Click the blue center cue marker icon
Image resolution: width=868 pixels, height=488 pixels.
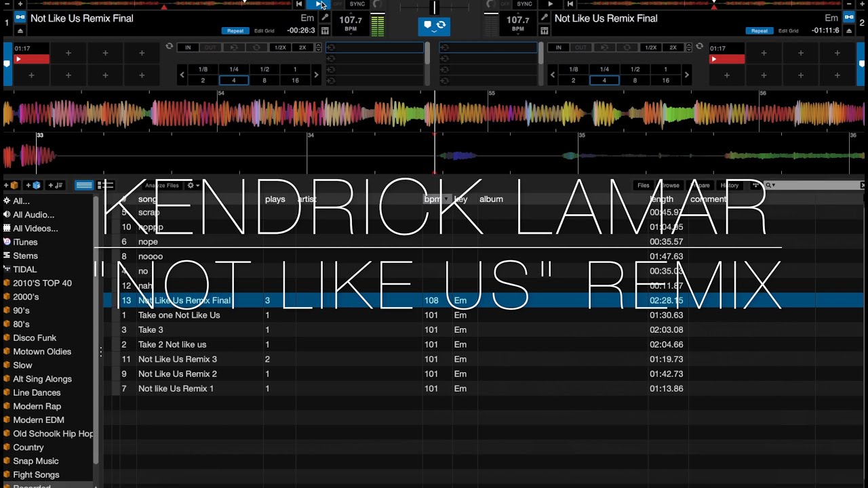pos(427,25)
